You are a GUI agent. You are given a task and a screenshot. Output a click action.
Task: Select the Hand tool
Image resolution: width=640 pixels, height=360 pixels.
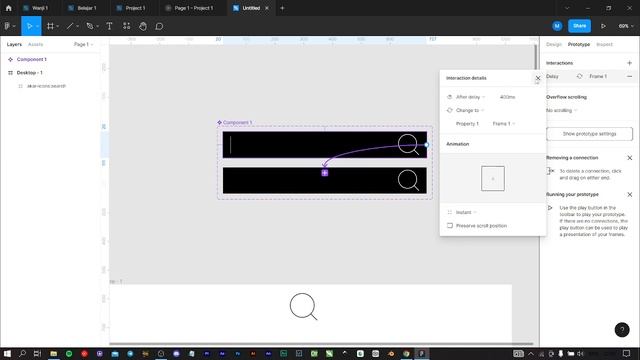tap(143, 26)
